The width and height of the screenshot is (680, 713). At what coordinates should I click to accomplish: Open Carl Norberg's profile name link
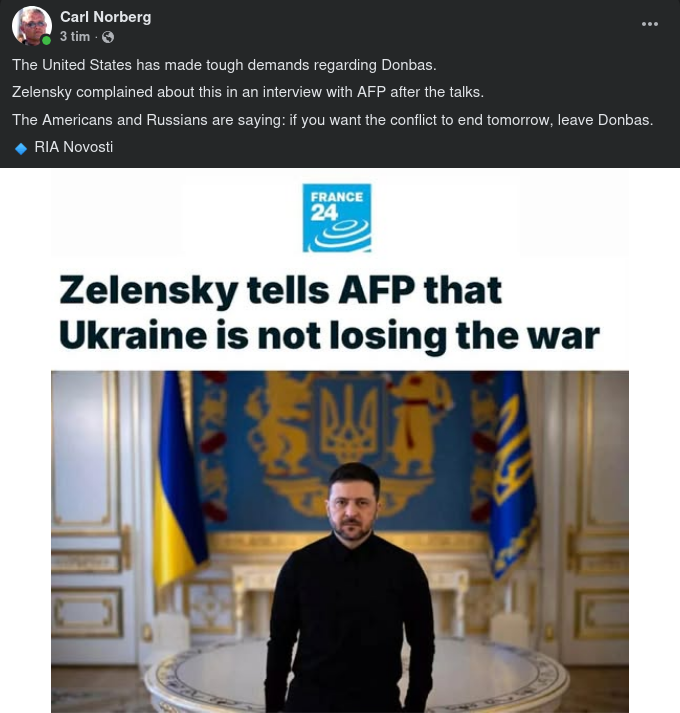(x=105, y=17)
